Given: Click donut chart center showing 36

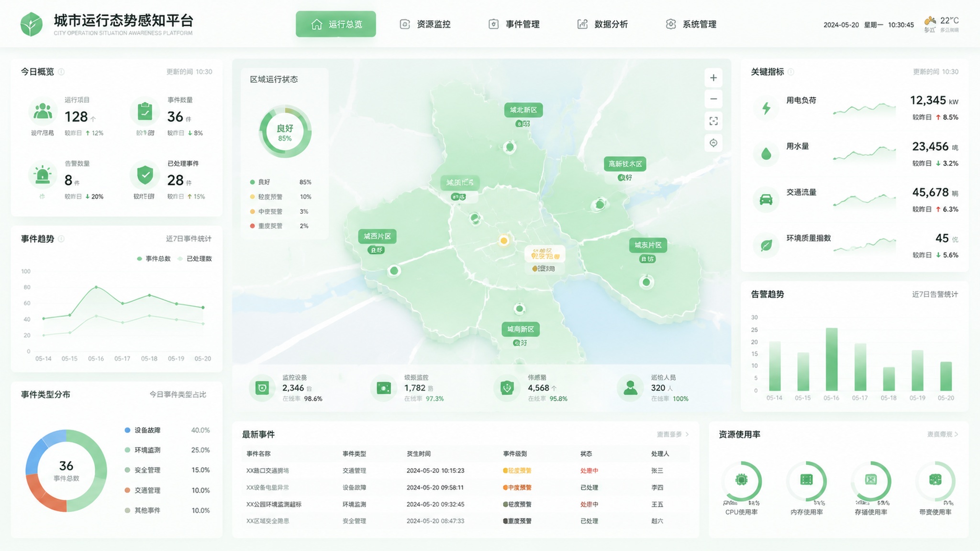Looking at the screenshot, I should (x=66, y=471).
